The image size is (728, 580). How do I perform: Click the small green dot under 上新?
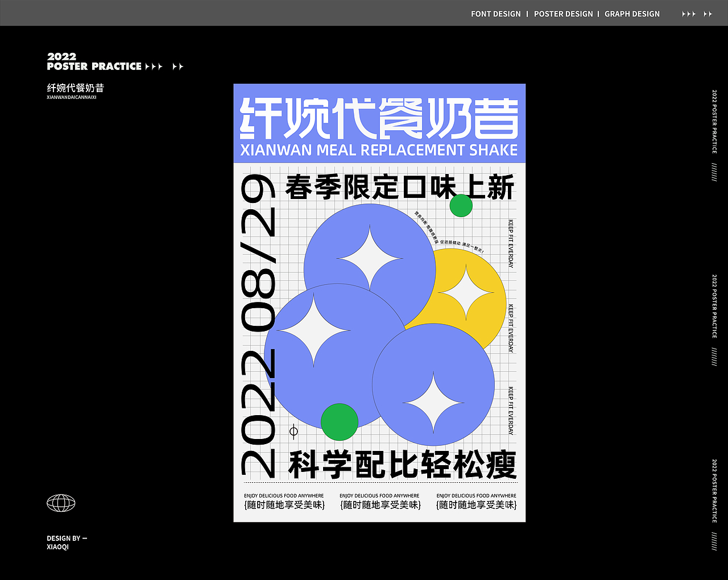coord(461,206)
